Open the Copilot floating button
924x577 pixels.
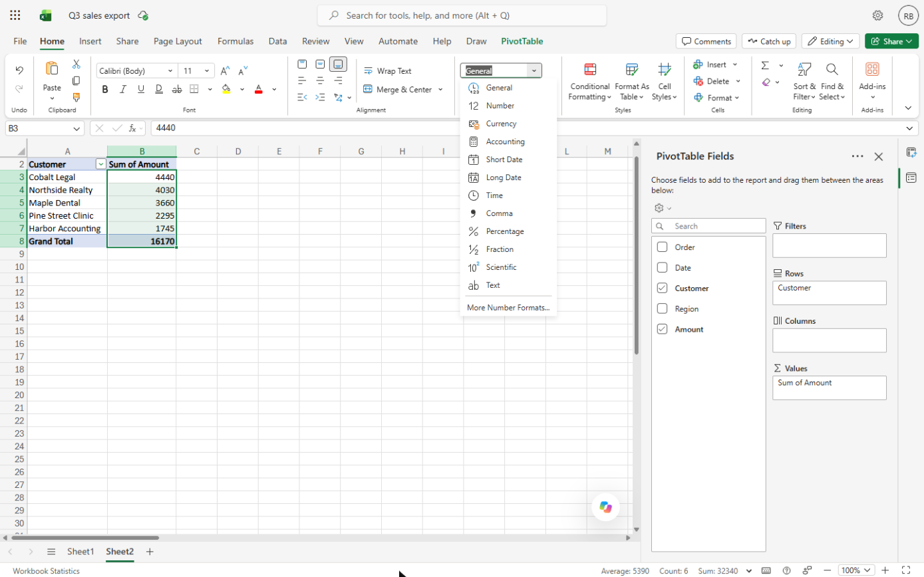[605, 507]
